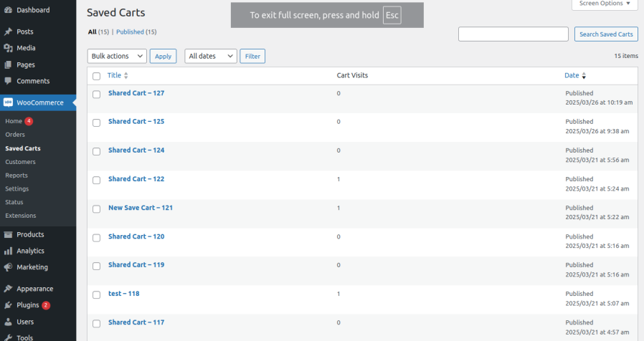
Task: Expand the All dates filter dropdown
Action: (211, 56)
